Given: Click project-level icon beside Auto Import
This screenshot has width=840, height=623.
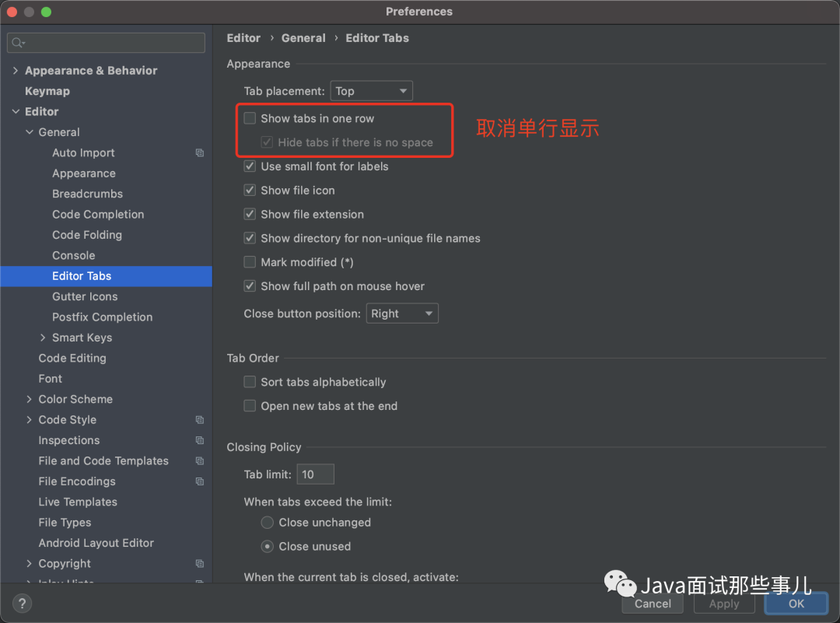Looking at the screenshot, I should coord(200,153).
